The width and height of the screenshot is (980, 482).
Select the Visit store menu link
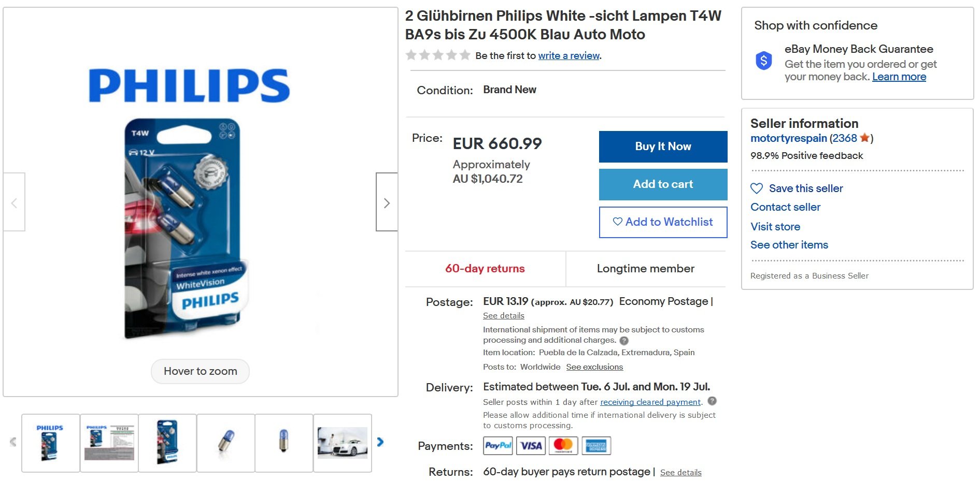coord(775,227)
